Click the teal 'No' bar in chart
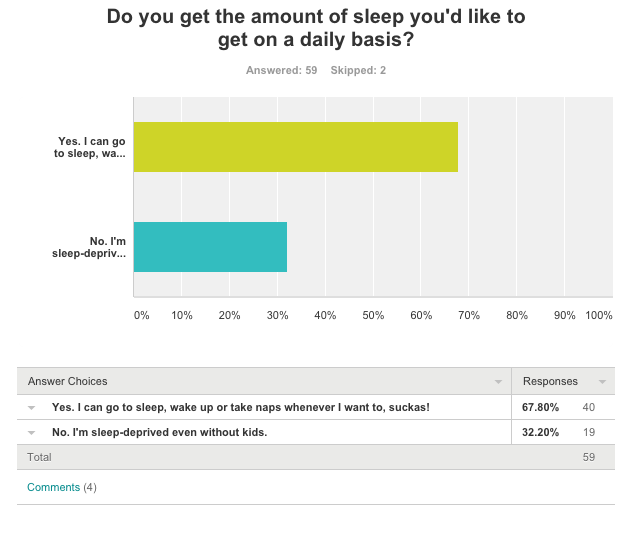This screenshot has height=535, width=635. pyautogui.click(x=210, y=247)
